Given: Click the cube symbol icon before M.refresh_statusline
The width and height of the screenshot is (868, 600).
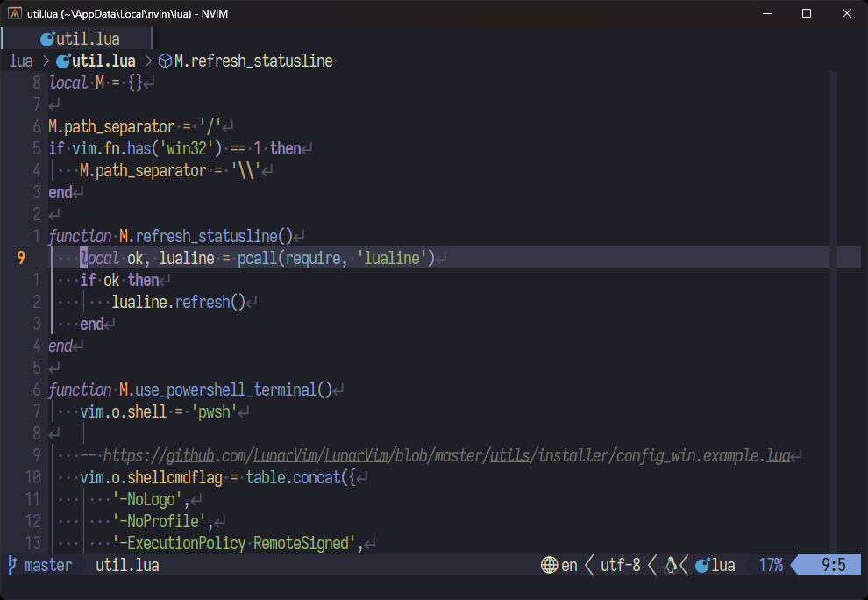Looking at the screenshot, I should pyautogui.click(x=164, y=61).
